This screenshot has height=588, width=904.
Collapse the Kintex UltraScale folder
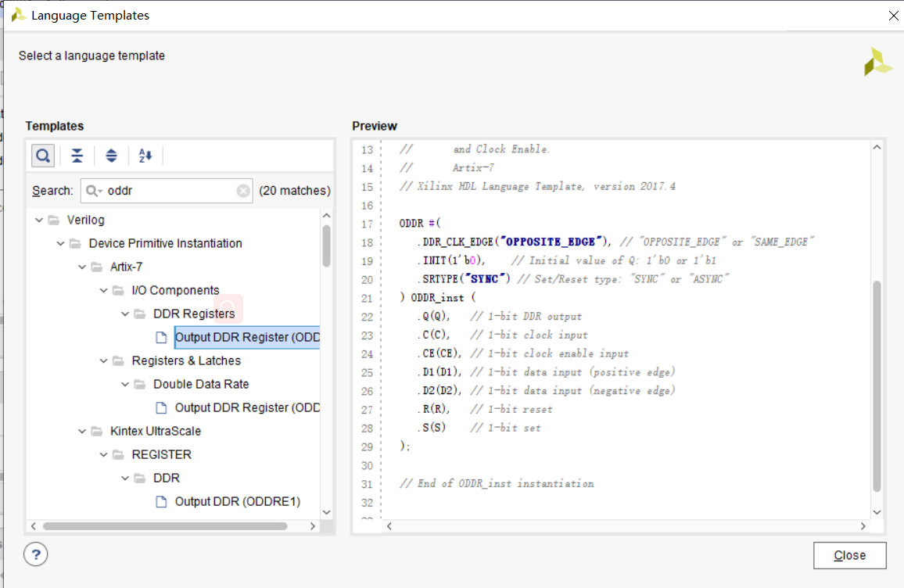pos(83,431)
